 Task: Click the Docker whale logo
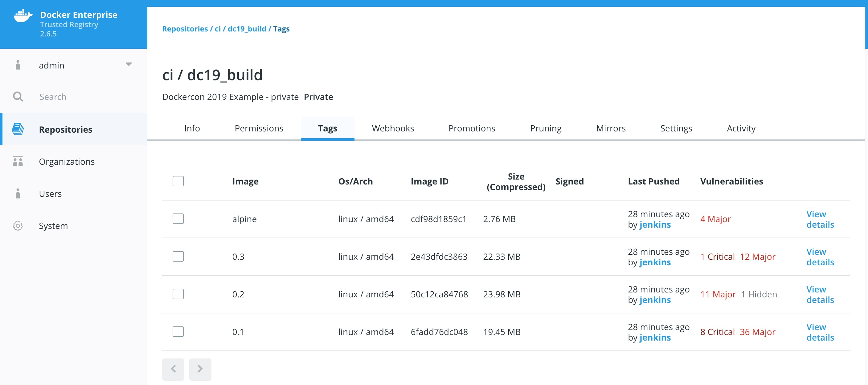[x=23, y=16]
